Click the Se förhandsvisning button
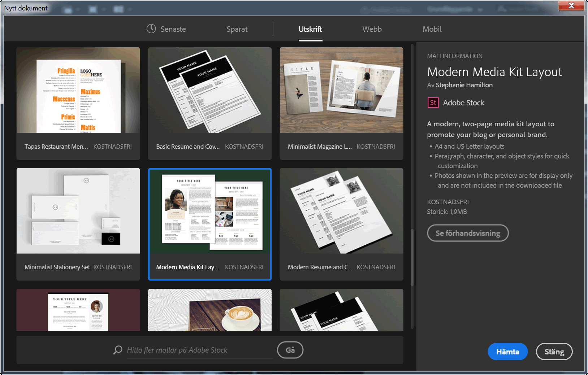The width and height of the screenshot is (588, 375). coord(467,233)
